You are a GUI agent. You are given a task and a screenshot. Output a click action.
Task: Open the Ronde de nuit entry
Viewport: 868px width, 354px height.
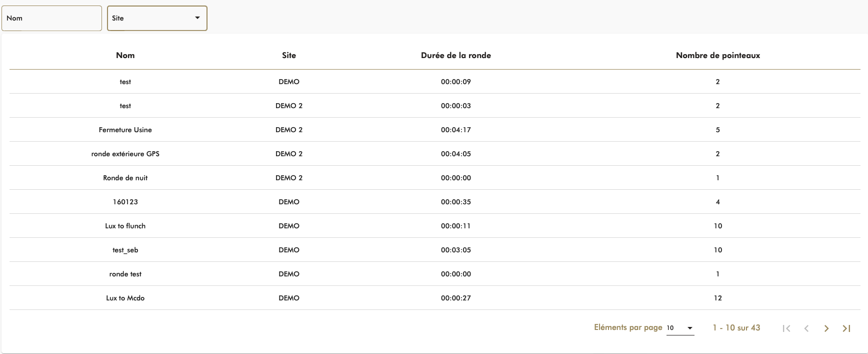click(125, 178)
